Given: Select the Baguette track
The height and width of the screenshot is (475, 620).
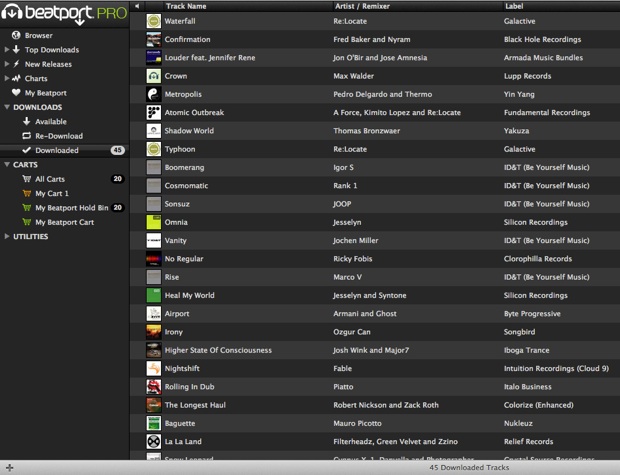Looking at the screenshot, I should click(x=375, y=423).
